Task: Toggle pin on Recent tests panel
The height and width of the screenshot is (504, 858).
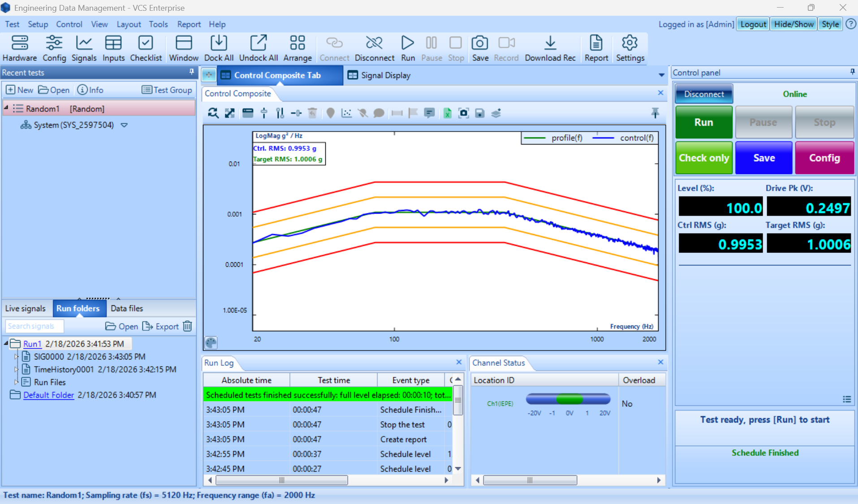Action: 191,72
